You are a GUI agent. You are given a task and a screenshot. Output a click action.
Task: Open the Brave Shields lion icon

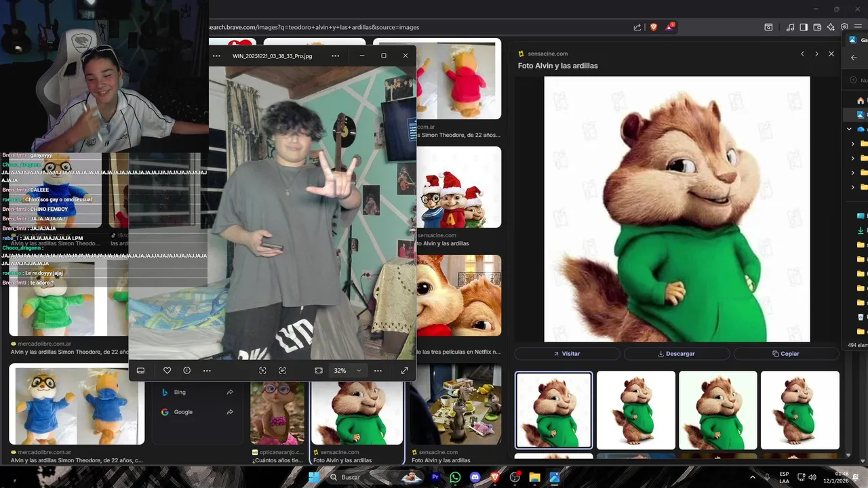[x=654, y=27]
